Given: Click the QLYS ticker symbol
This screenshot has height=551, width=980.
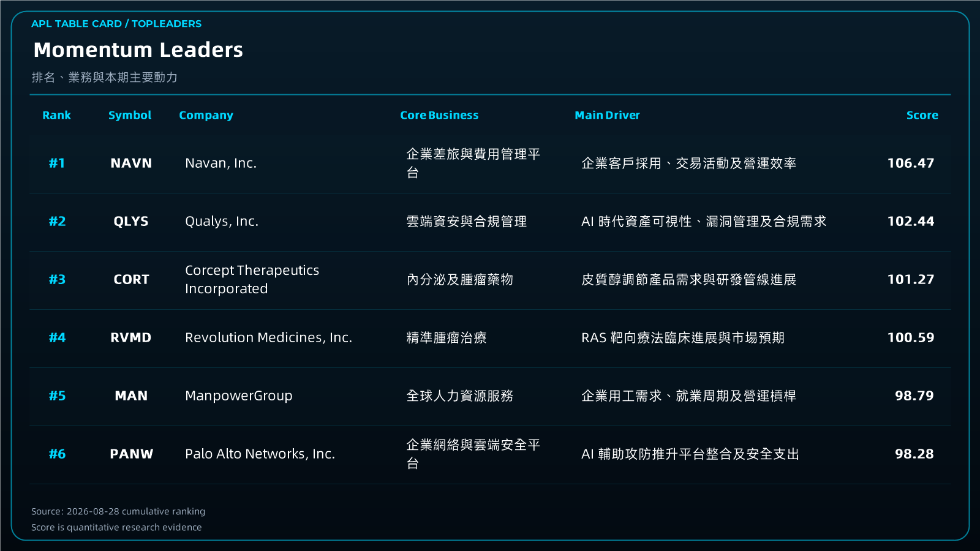Looking at the screenshot, I should pos(131,222).
